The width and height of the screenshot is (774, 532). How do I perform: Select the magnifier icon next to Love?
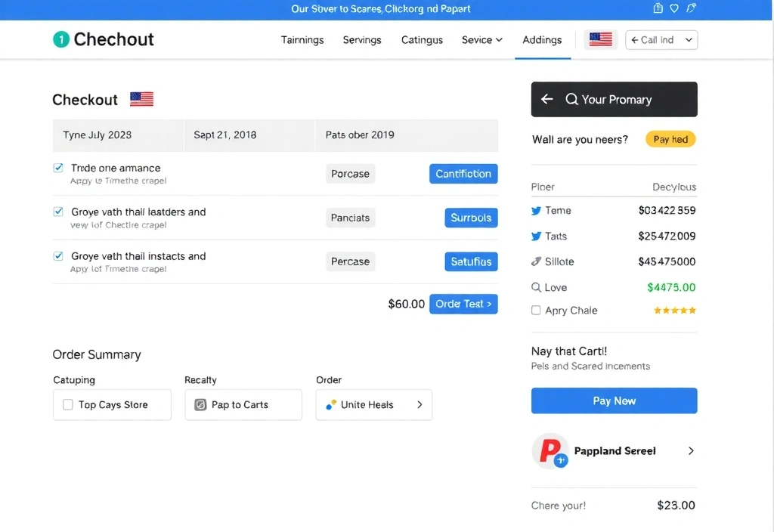point(536,287)
